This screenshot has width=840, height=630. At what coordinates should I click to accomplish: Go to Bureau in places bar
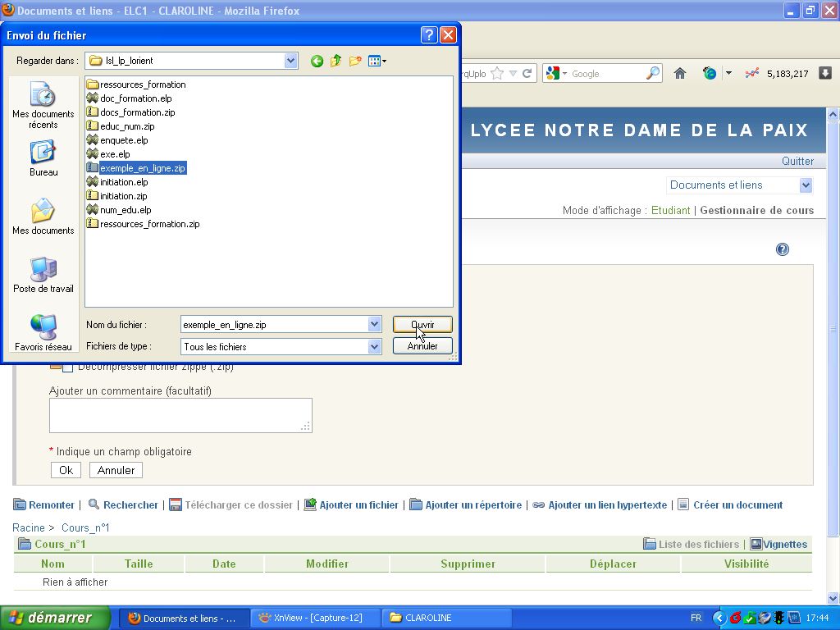tap(43, 158)
